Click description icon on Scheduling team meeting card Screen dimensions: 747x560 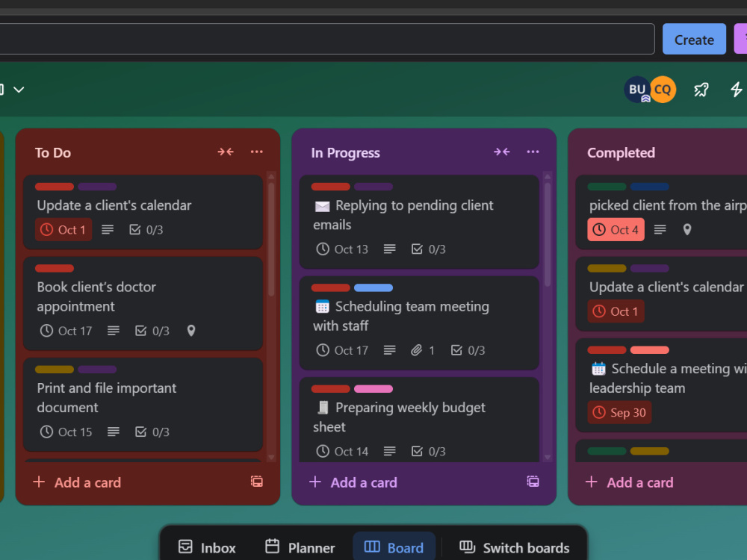(x=390, y=350)
